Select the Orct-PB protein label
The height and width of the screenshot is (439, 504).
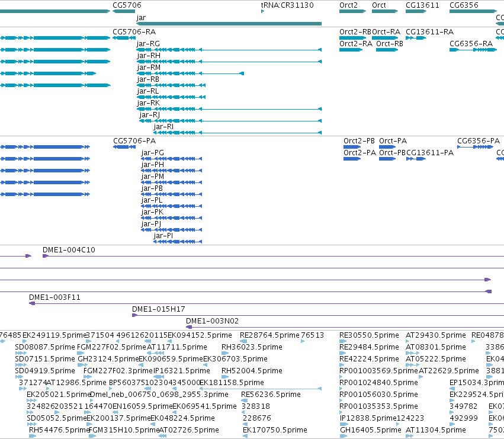392,153
